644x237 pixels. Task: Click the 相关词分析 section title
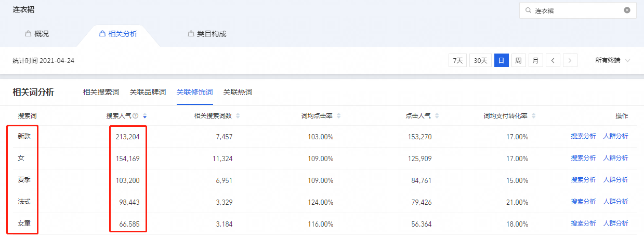pos(33,93)
